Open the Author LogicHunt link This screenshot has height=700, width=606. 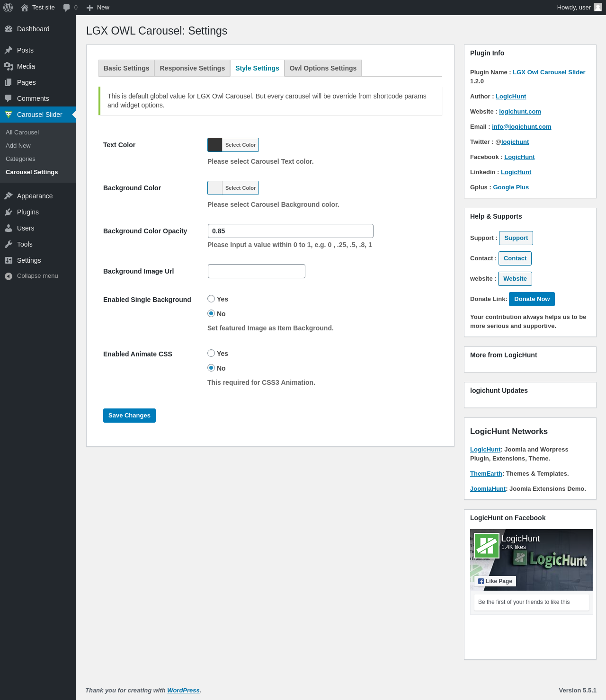coord(511,97)
